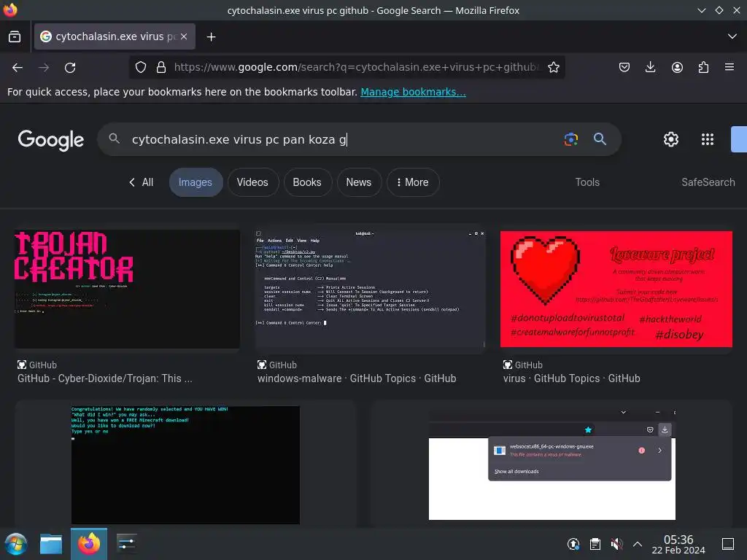Open system updates tray icon

click(573, 544)
